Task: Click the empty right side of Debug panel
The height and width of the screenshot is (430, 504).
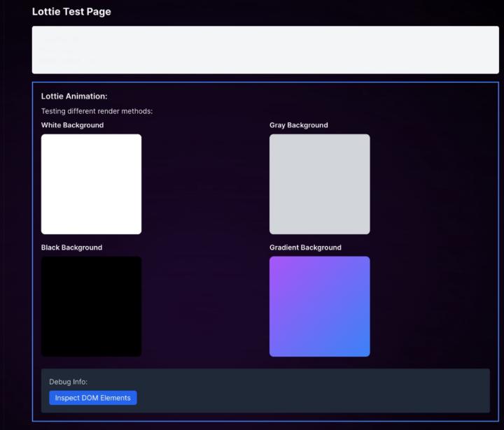Action: click(x=350, y=392)
